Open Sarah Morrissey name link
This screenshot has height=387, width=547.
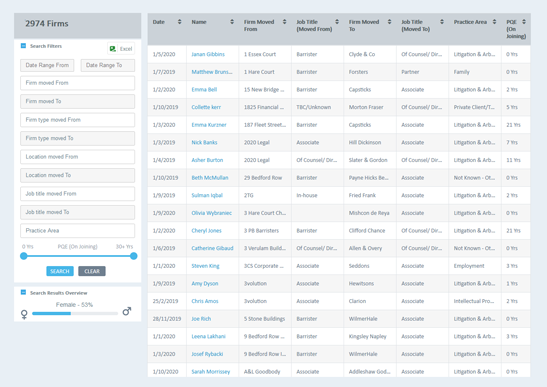(211, 372)
